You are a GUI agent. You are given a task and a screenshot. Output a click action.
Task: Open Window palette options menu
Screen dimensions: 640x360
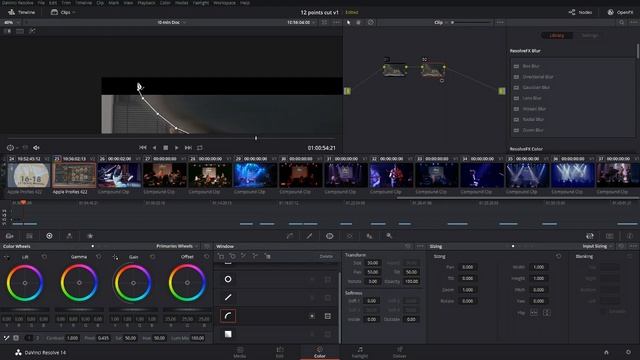420,246
